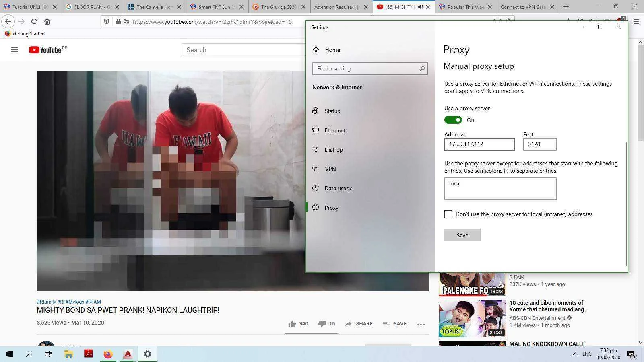
Task: Click search magnifier in Find a setting box
Action: (x=422, y=69)
